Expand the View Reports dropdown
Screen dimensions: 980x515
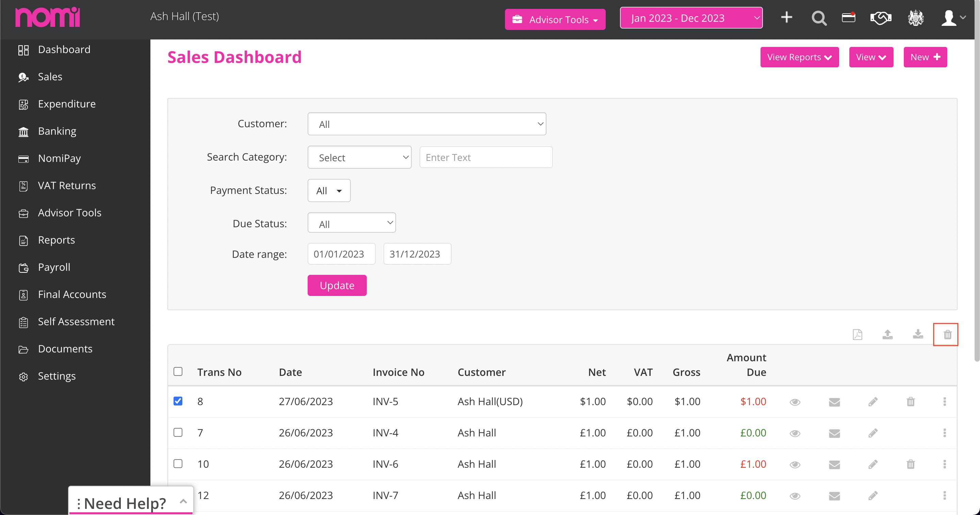tap(799, 57)
